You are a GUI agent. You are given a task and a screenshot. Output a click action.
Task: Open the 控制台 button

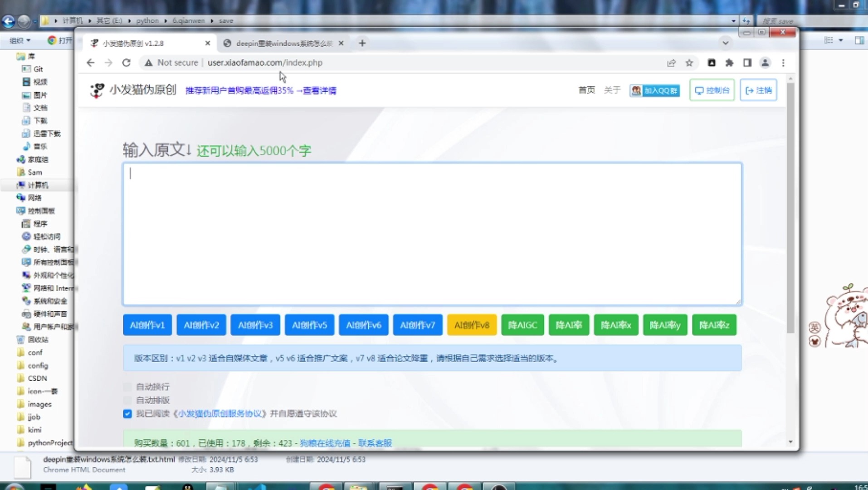point(712,90)
